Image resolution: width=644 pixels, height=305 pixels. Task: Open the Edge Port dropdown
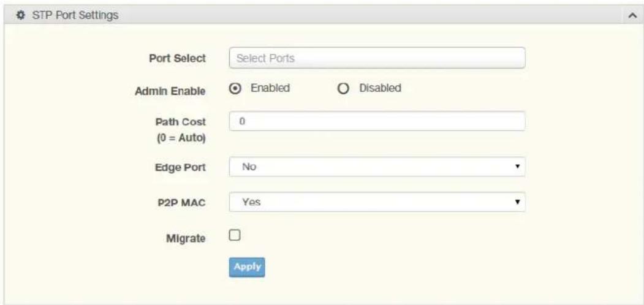377,167
